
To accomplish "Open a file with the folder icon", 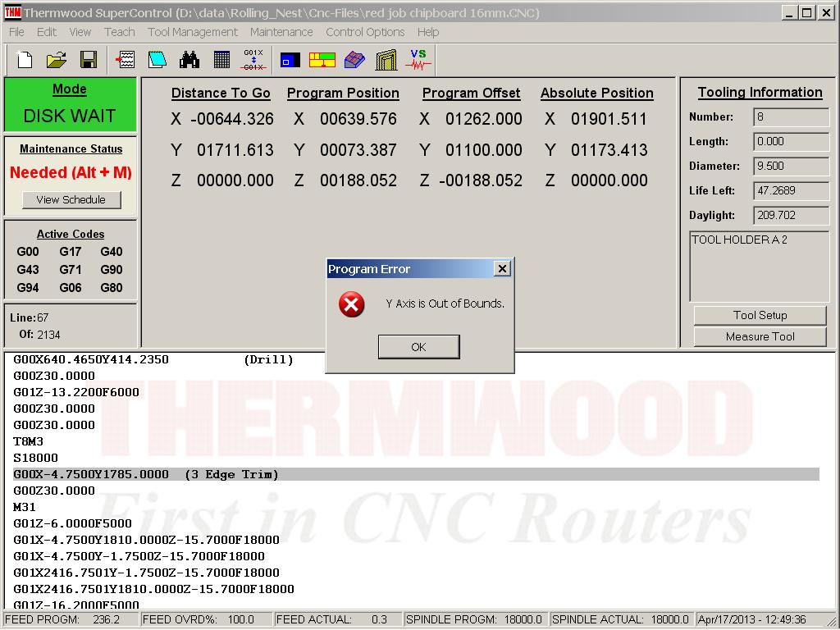I will pyautogui.click(x=57, y=60).
